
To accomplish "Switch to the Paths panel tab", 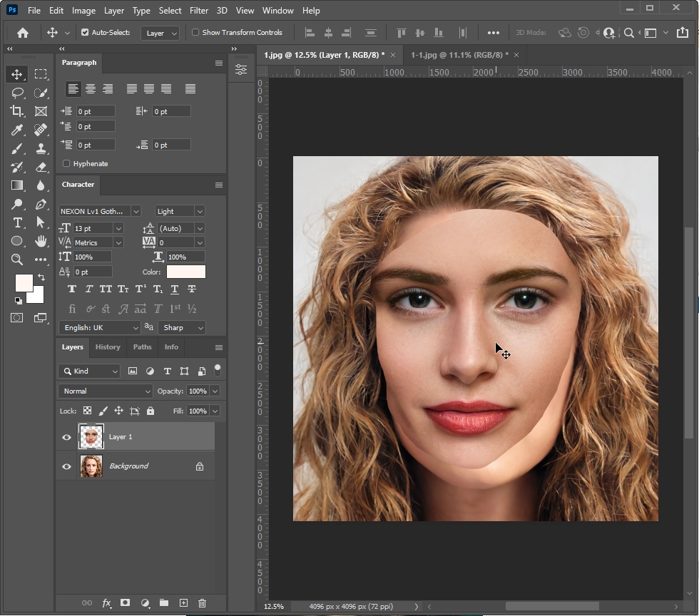I will pos(142,347).
